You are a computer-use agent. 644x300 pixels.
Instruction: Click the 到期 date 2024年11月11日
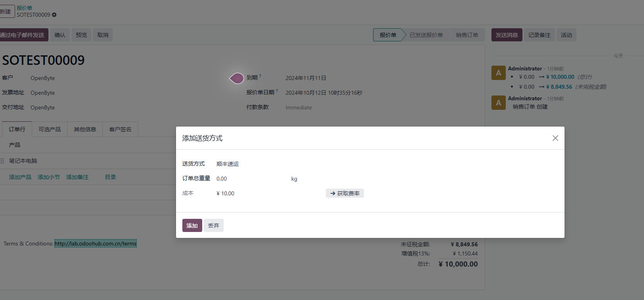[306, 78]
